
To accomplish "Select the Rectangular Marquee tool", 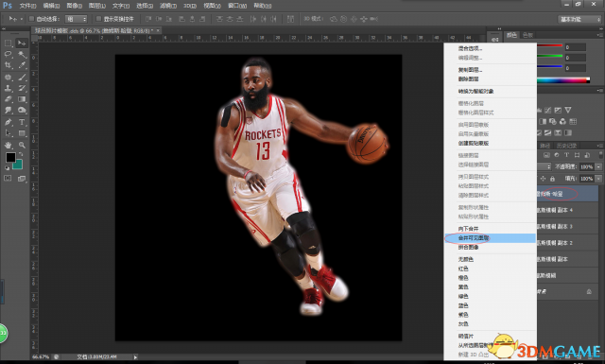I will [x=9, y=43].
